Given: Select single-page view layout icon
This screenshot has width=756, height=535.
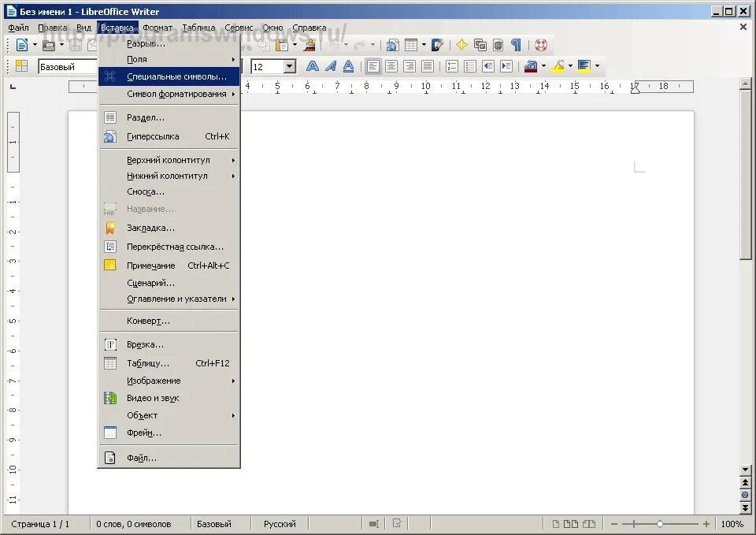Looking at the screenshot, I should 556,524.
